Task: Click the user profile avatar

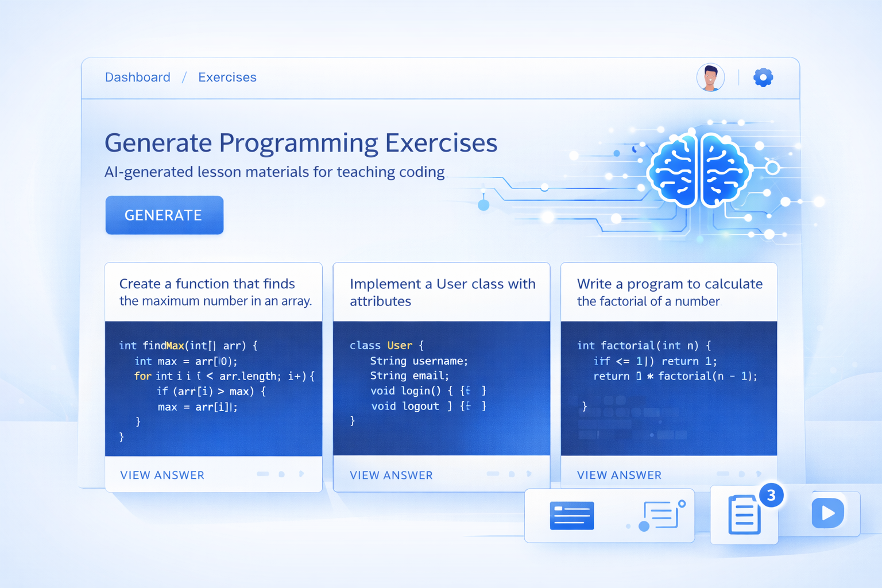Action: click(x=710, y=78)
